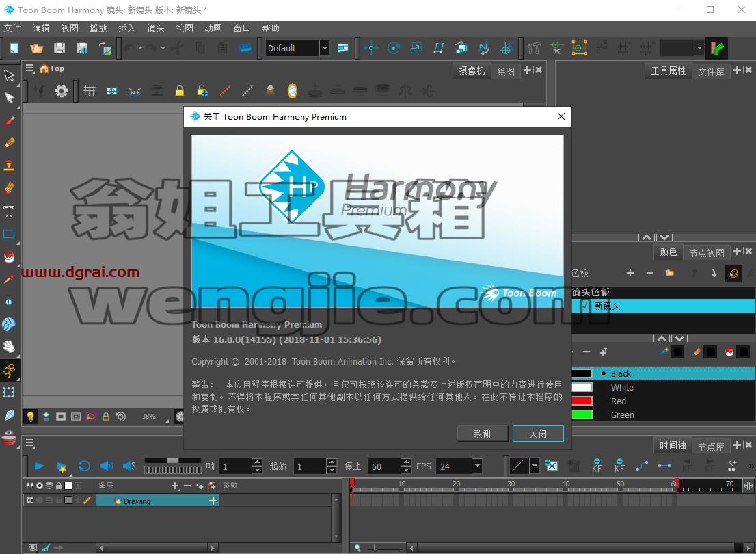The image size is (756, 554).
Task: Click the Scale tool in advanced animation toolbar
Action: (x=416, y=48)
